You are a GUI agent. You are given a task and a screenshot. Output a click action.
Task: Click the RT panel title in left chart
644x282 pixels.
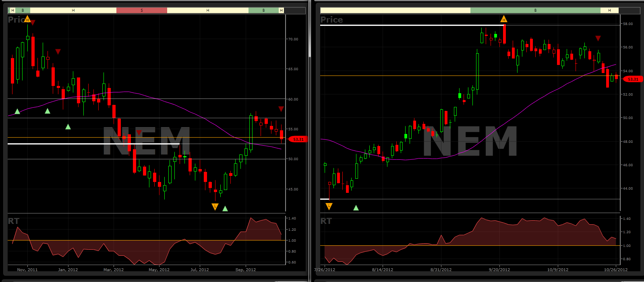coord(13,221)
